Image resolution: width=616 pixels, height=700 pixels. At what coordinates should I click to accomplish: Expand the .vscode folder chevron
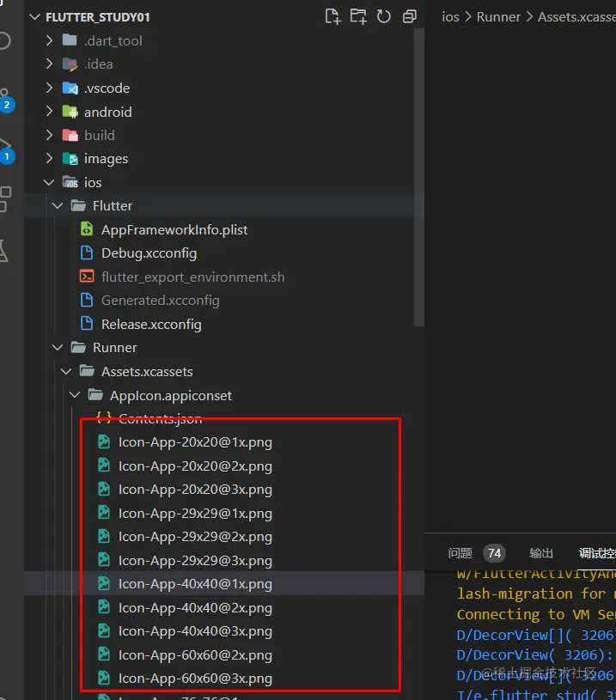[49, 88]
